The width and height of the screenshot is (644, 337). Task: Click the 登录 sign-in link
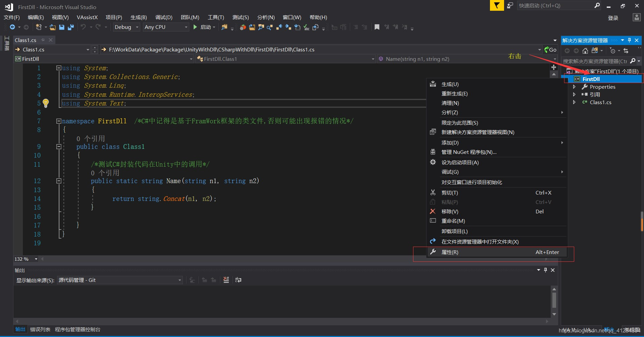coord(613,18)
